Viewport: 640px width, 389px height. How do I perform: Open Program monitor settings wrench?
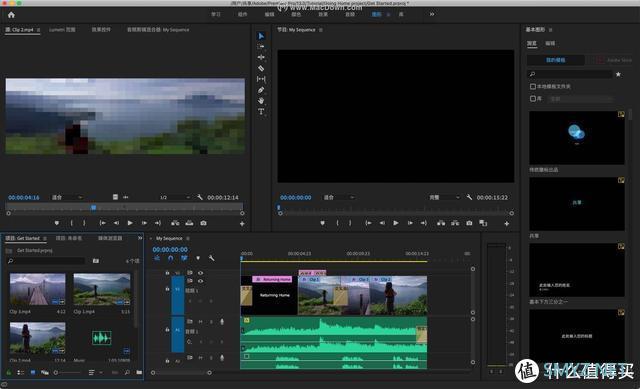tap(469, 197)
